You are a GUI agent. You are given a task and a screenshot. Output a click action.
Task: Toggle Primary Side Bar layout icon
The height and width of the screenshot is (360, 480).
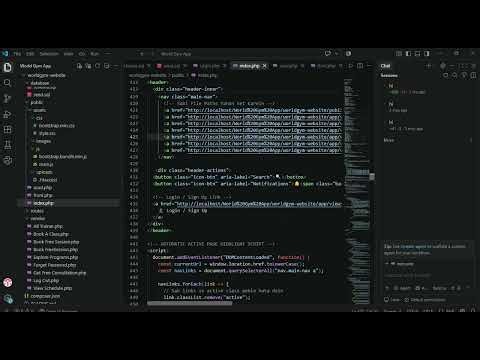click(x=408, y=53)
